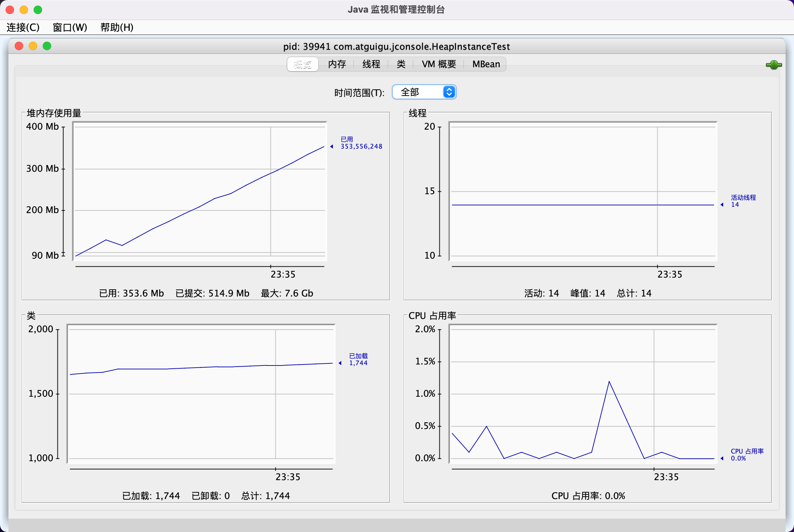The width and height of the screenshot is (794, 532).
Task: Click the 堆内存使用量 panel title
Action: pyautogui.click(x=54, y=113)
